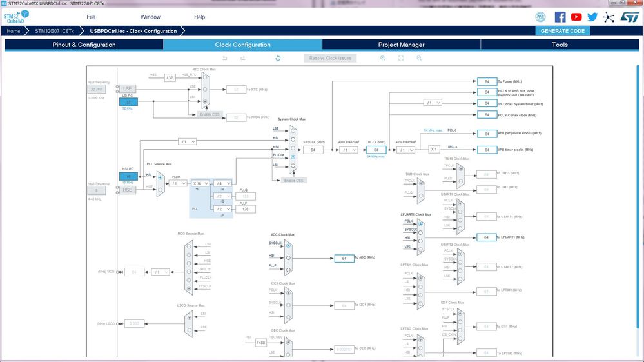Click the ST community network icon

click(x=609, y=17)
